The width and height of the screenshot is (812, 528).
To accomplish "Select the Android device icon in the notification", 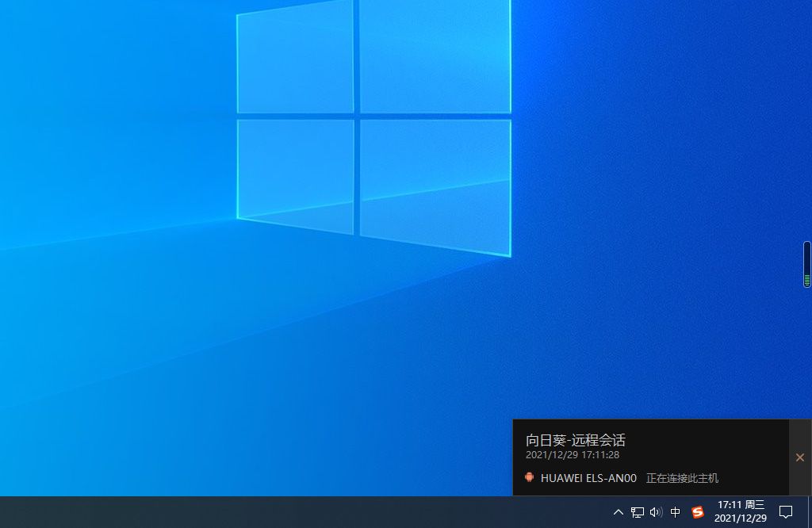I will (x=529, y=477).
